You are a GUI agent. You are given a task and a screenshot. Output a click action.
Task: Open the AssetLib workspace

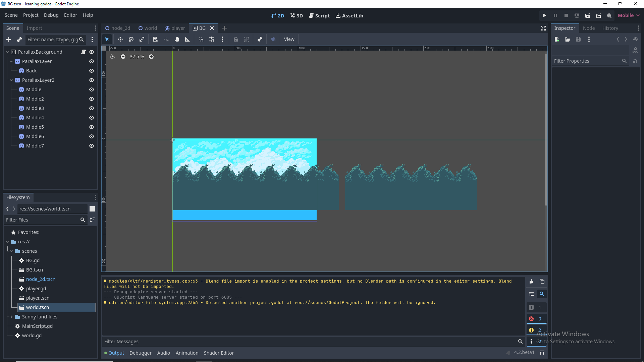point(350,15)
